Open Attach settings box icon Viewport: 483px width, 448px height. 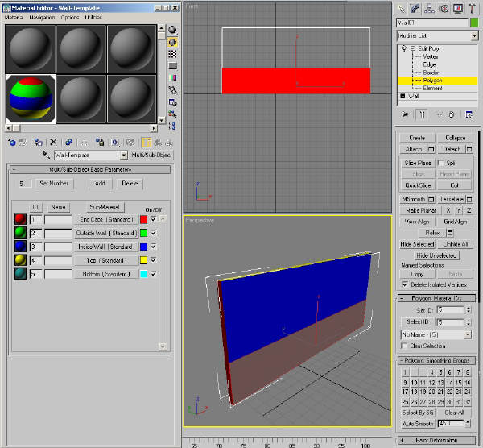pyautogui.click(x=431, y=149)
